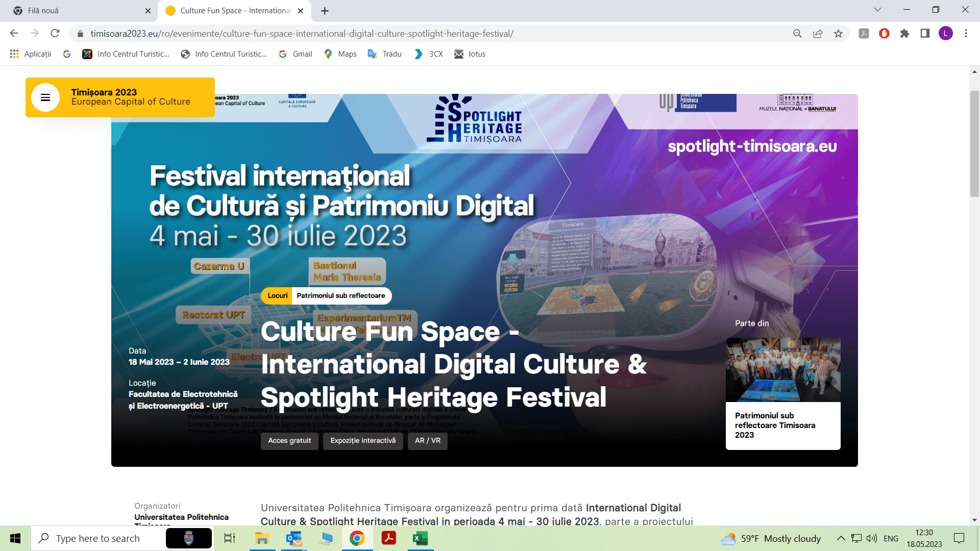Viewport: 980px width, 551px height.
Task: Click the AR / VR tag
Action: coord(428,441)
